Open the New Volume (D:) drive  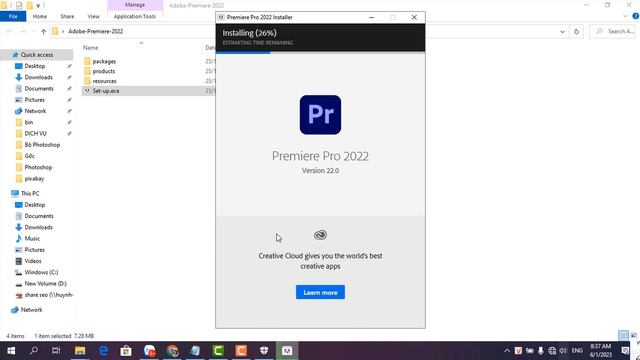tap(45, 283)
